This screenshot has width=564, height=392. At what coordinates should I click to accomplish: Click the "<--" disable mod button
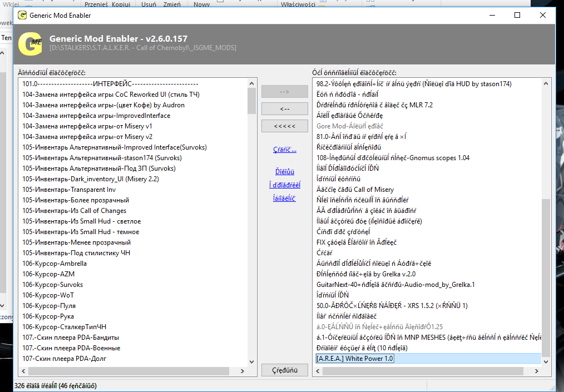(x=284, y=108)
